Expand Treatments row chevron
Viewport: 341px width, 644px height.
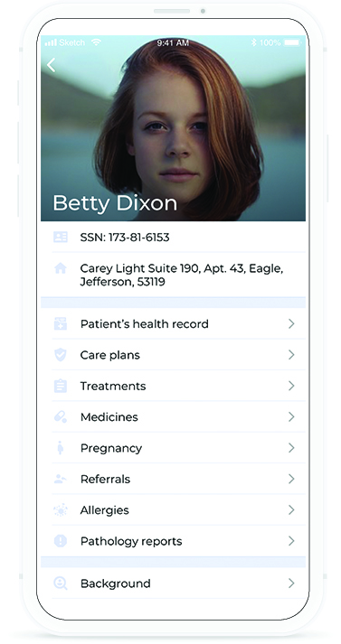[291, 386]
